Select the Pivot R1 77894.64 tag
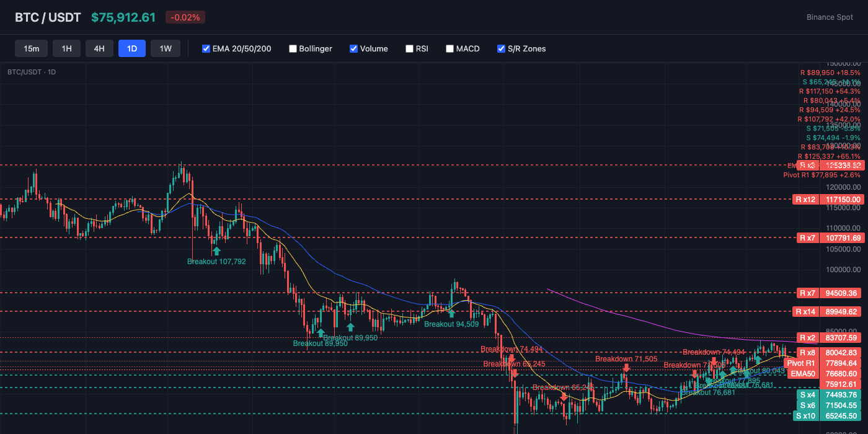 pyautogui.click(x=823, y=363)
